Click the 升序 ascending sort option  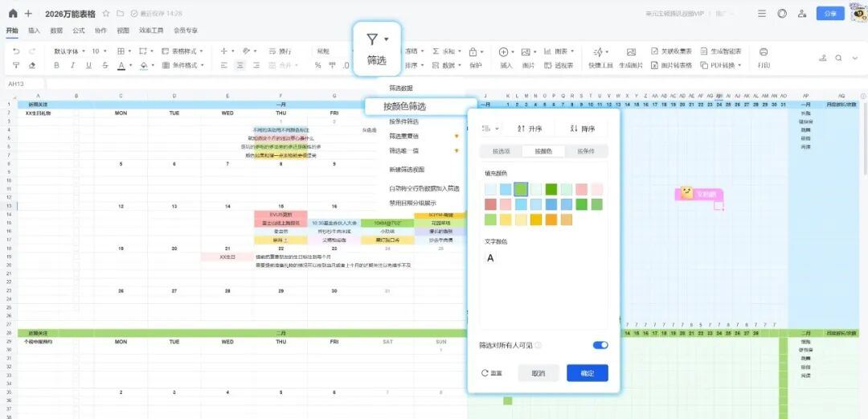coord(530,128)
